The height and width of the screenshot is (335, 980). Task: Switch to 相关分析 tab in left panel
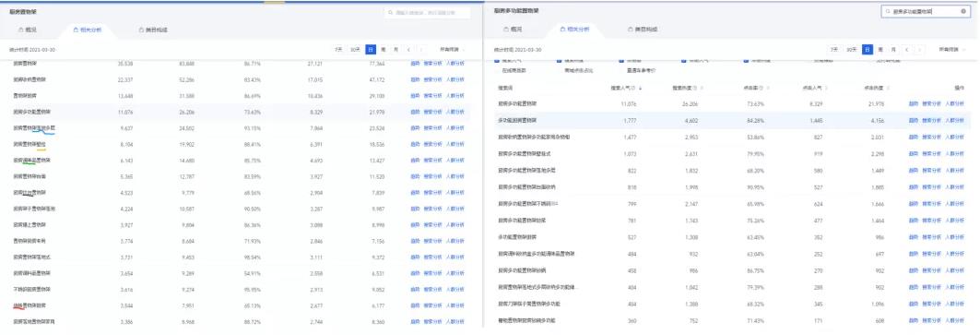[x=87, y=30]
